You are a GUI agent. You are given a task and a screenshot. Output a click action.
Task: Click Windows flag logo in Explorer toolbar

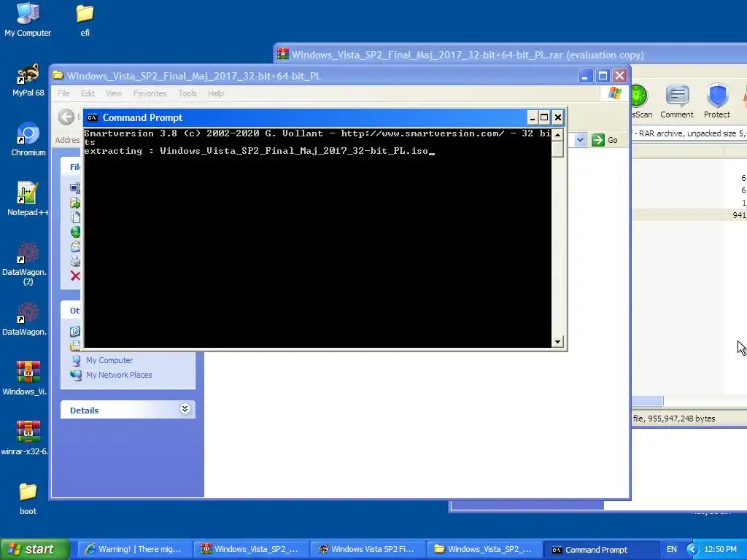[614, 93]
